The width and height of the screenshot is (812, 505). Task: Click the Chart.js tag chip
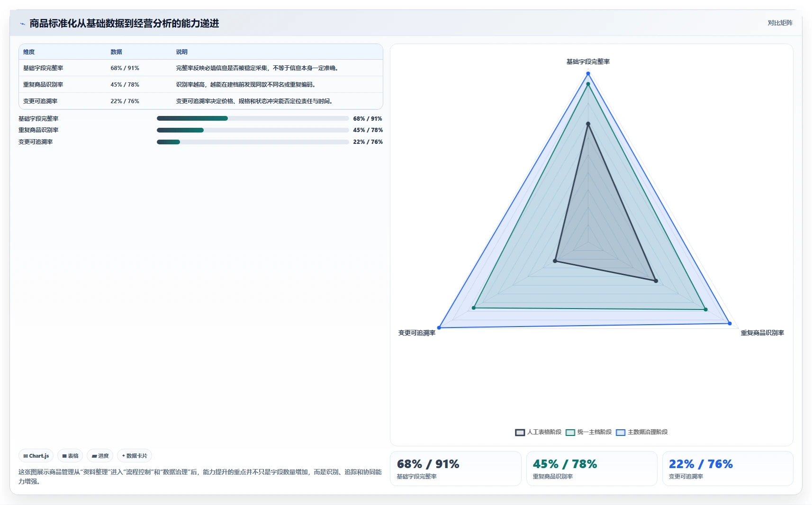point(36,456)
